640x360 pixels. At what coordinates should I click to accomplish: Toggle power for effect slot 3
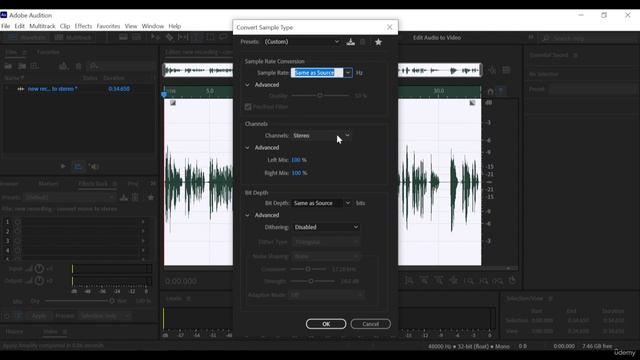click(x=18, y=241)
